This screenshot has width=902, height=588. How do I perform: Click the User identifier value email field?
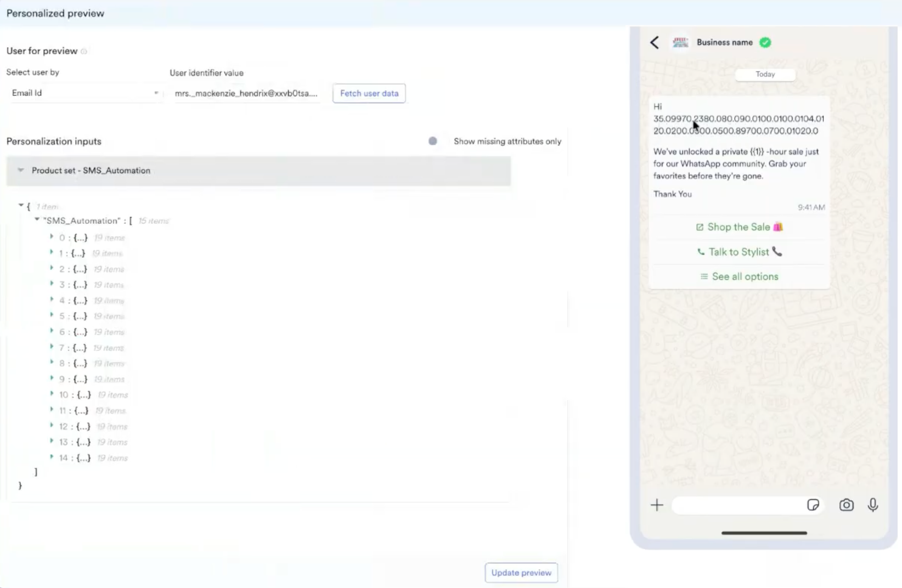click(246, 93)
